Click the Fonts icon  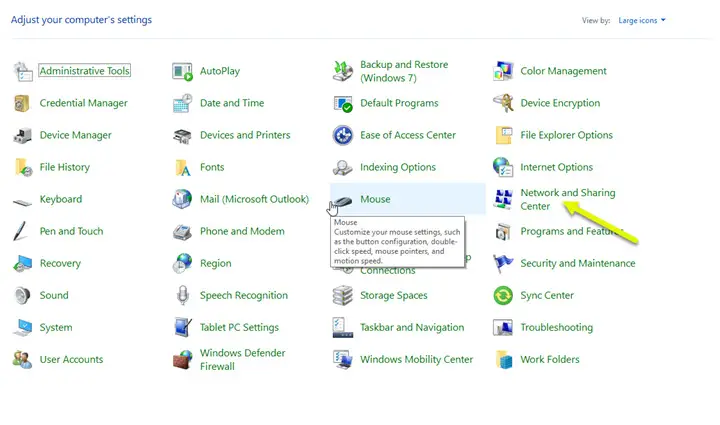click(x=183, y=168)
